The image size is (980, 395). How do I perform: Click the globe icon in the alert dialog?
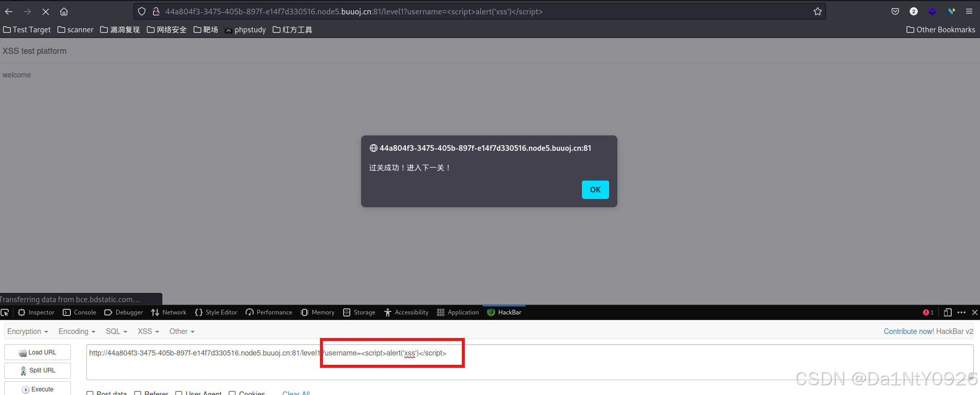coord(373,148)
